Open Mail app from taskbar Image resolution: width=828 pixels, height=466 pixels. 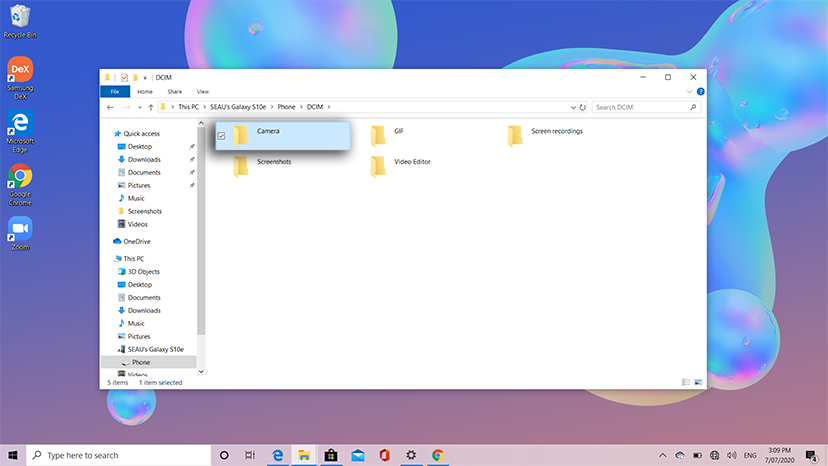[x=357, y=455]
